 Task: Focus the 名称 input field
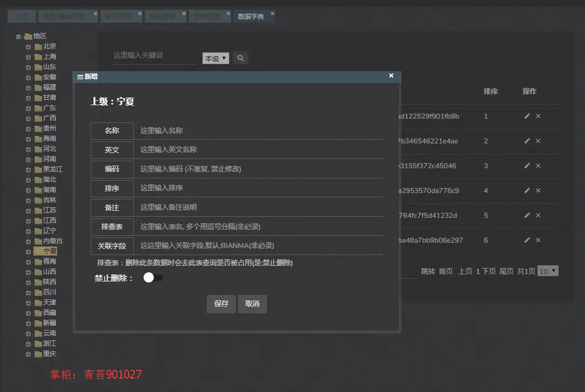(259, 131)
